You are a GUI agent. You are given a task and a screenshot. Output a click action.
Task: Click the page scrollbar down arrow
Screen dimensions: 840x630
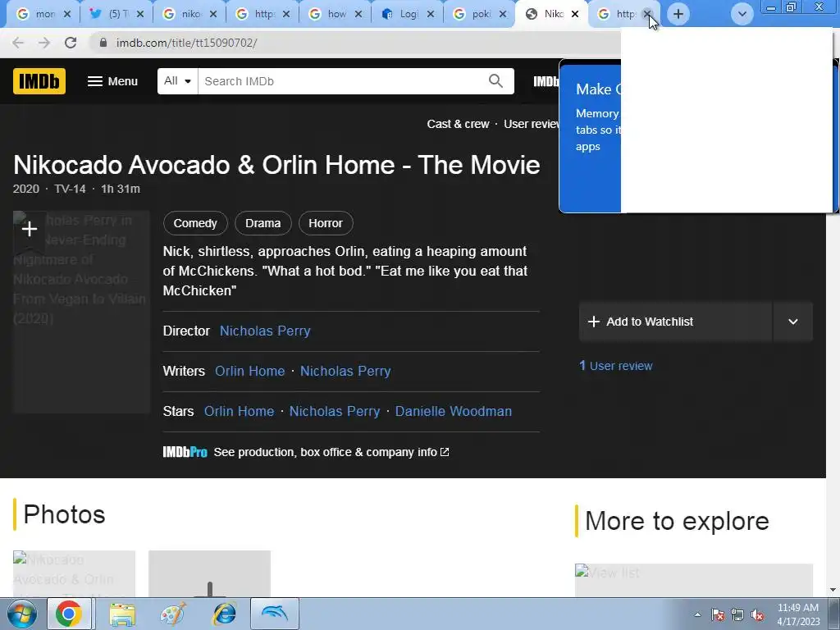click(x=833, y=591)
